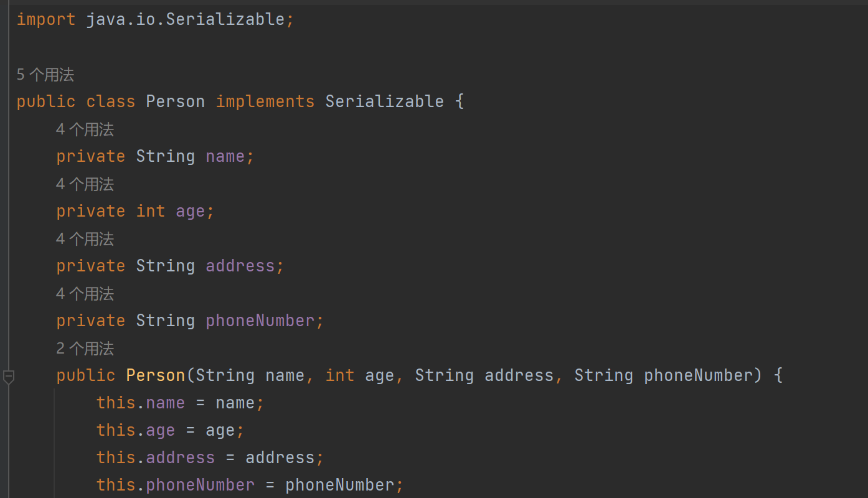Screen dimensions: 868x498
Task: Click the implements keyword
Action: point(265,101)
